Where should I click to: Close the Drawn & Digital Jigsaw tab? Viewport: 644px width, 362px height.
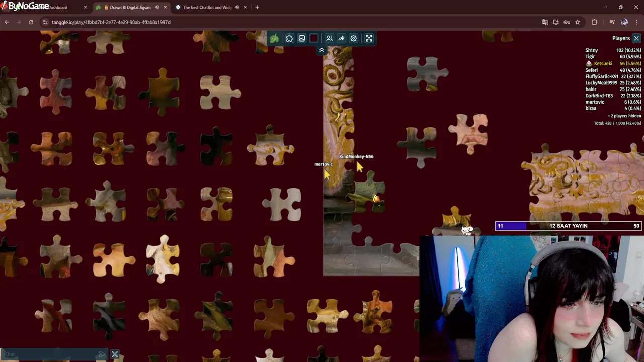coord(165,7)
